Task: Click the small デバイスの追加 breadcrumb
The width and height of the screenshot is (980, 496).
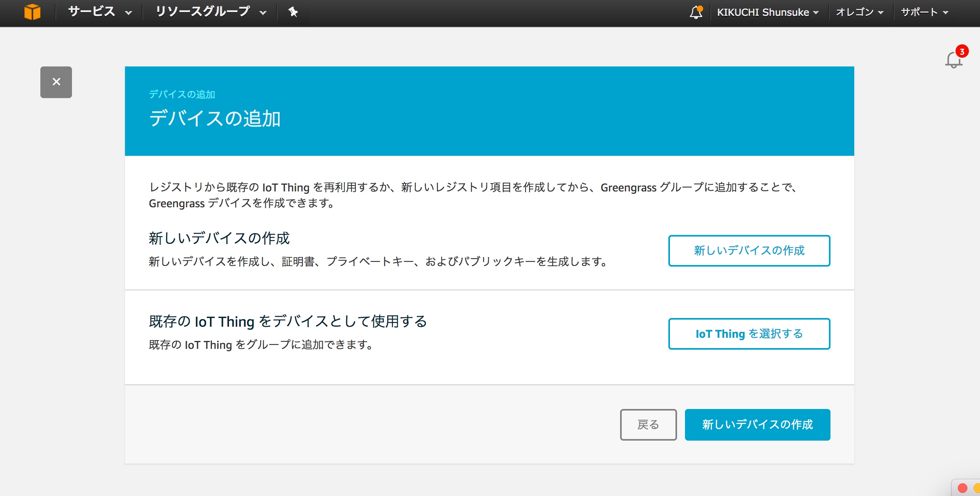Action: 182,95
